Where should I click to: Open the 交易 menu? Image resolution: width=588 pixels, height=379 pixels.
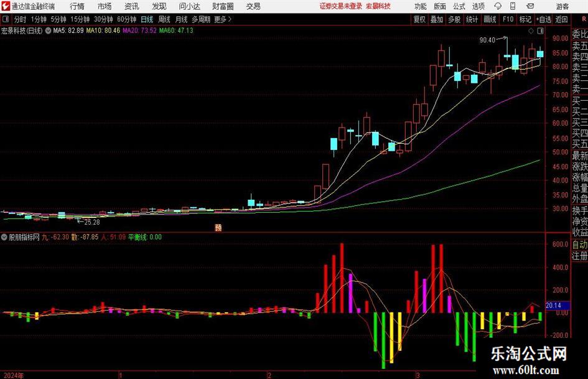(x=253, y=6)
